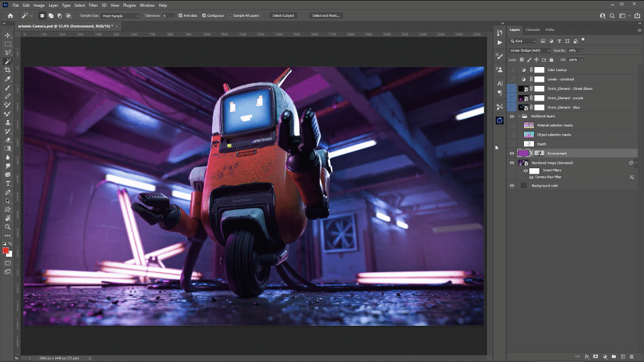Switch to the Channels tab

[x=533, y=29]
